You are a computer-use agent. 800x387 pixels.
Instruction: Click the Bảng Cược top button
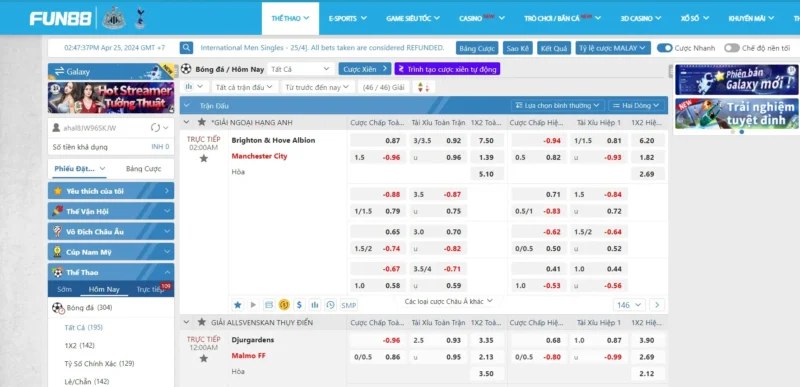(x=477, y=48)
